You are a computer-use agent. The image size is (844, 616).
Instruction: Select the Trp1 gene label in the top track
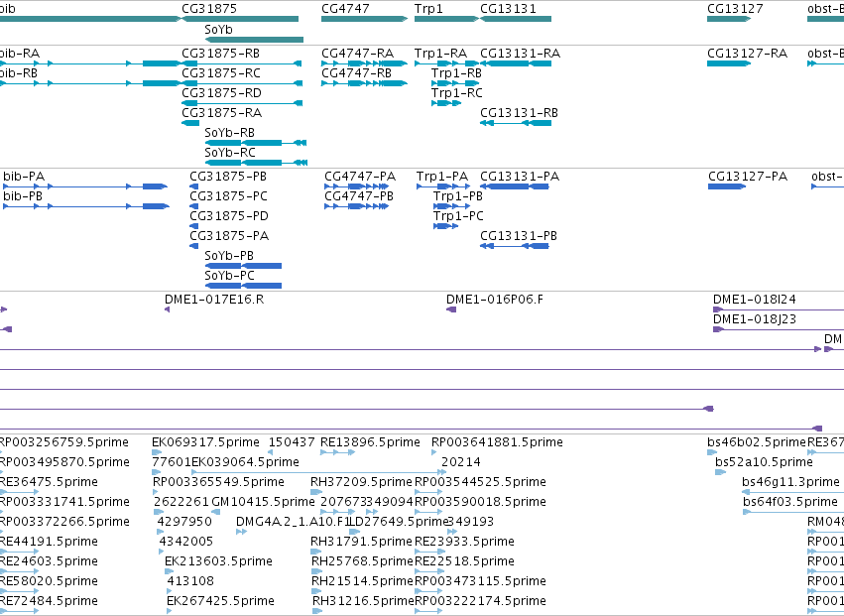coord(429,9)
